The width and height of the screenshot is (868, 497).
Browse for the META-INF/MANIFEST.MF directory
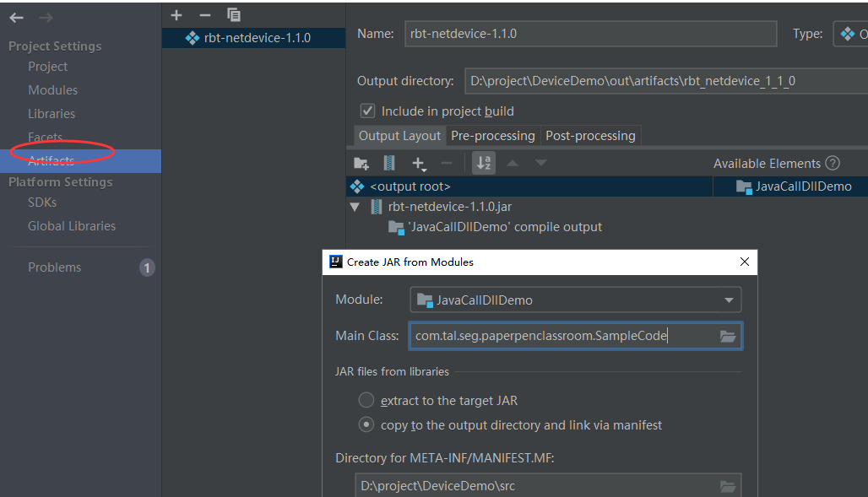pyautogui.click(x=727, y=487)
